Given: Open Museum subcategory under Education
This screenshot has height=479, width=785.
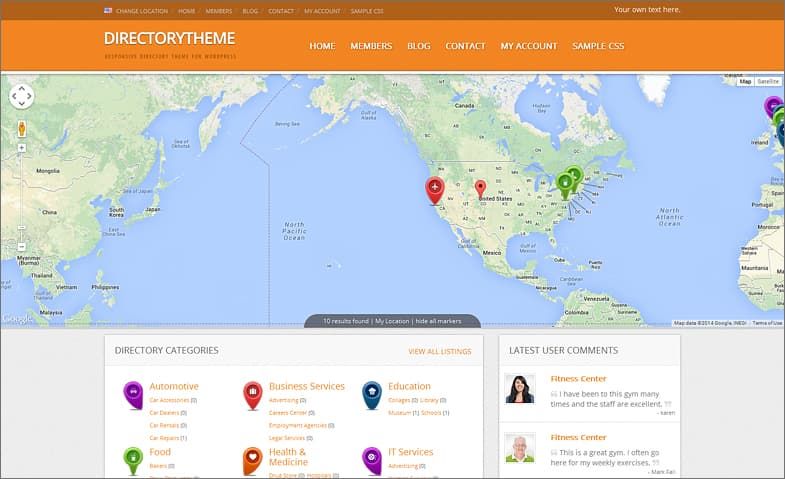Looking at the screenshot, I should pos(400,413).
